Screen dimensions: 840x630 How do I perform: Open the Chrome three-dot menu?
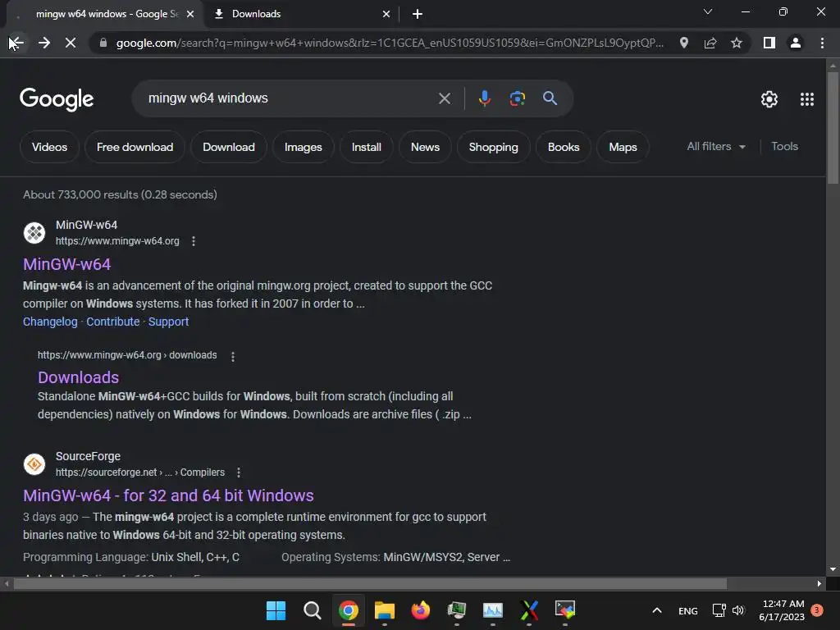pyautogui.click(x=822, y=43)
